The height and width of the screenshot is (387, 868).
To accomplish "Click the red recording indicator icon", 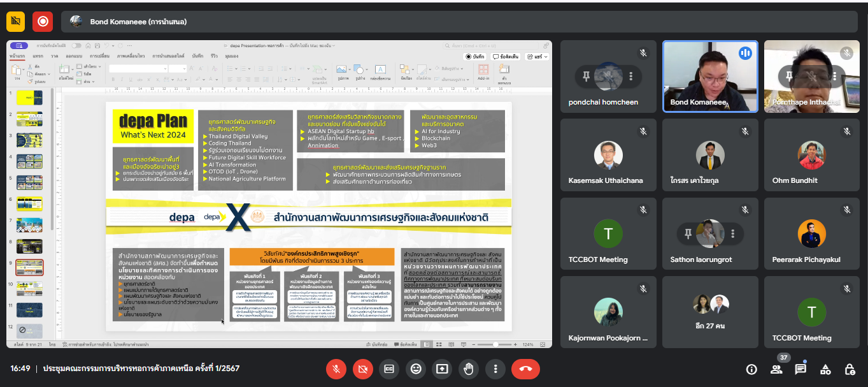I will tap(43, 21).
